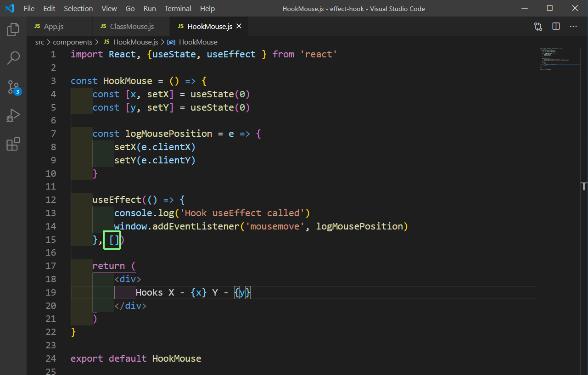Open the Selection menu

pos(78,9)
